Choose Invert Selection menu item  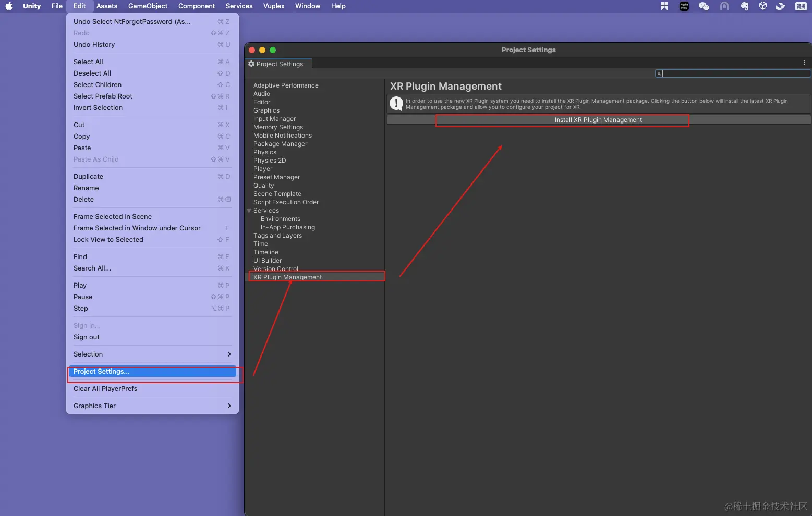152,108
